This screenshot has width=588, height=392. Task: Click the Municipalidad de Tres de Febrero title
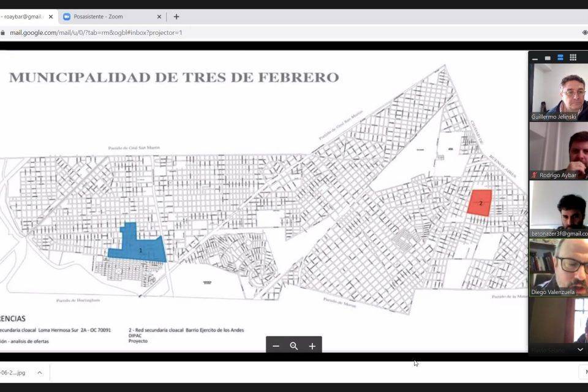pos(174,77)
